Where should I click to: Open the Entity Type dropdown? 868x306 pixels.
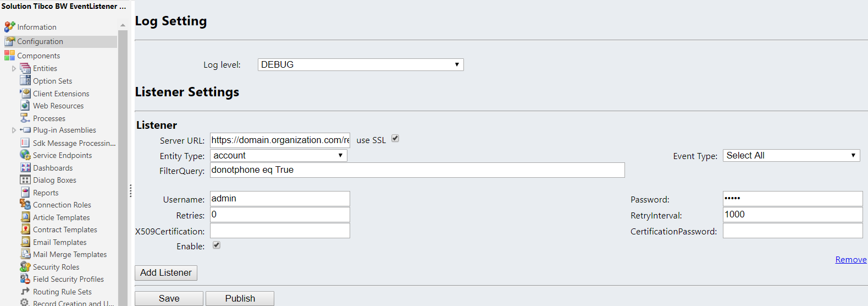point(279,156)
